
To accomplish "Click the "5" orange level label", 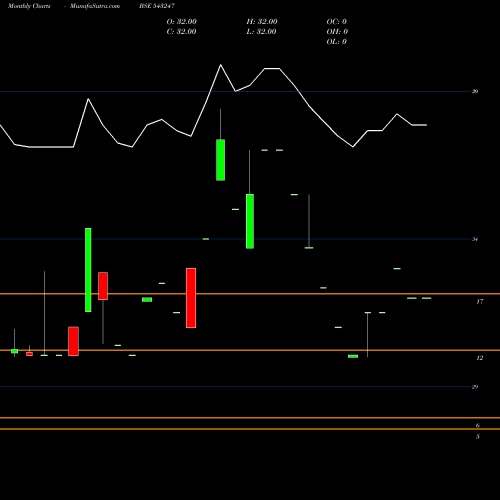I will click(x=478, y=437).
